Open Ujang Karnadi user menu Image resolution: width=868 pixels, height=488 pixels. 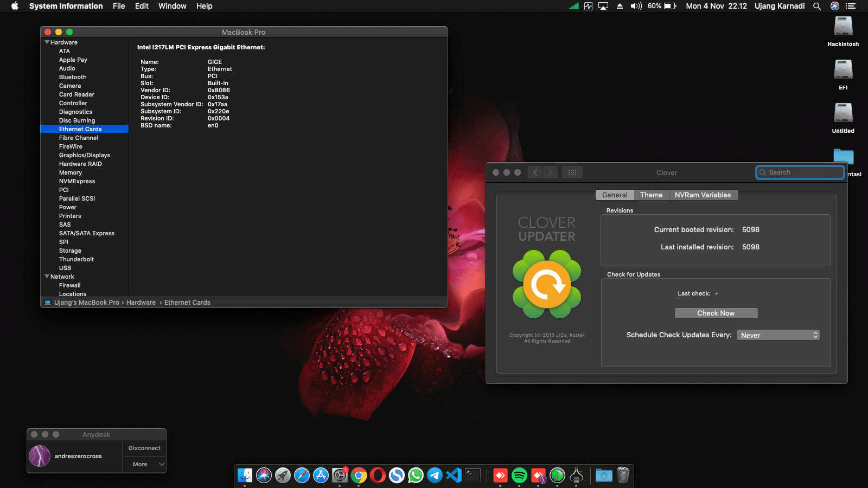point(780,6)
